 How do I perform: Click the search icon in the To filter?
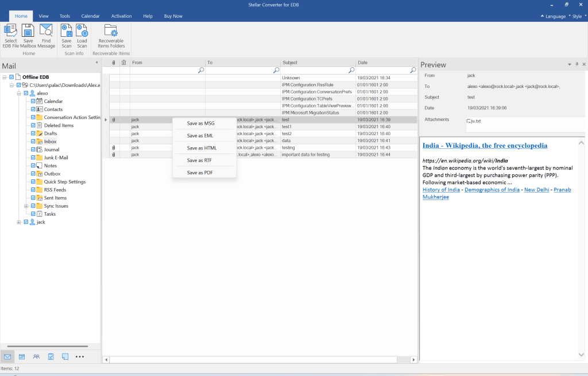click(276, 70)
